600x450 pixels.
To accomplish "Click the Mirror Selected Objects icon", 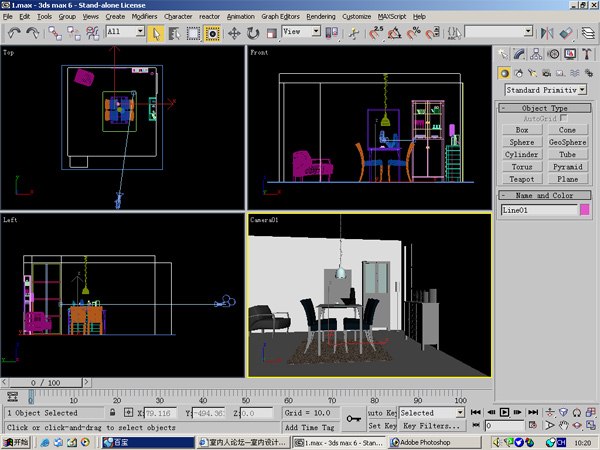I will [547, 33].
